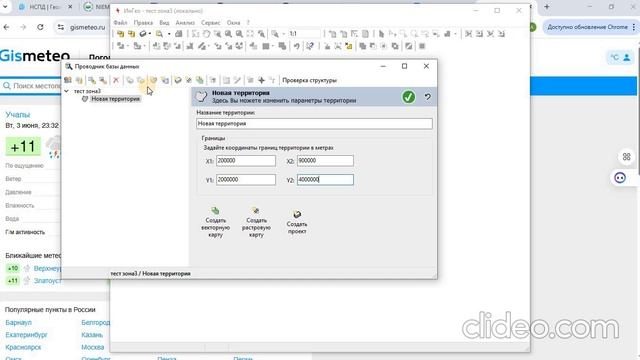Open the zoom scale dropdown before 1:1 field
This screenshot has width=640, height=360.
pos(283,34)
